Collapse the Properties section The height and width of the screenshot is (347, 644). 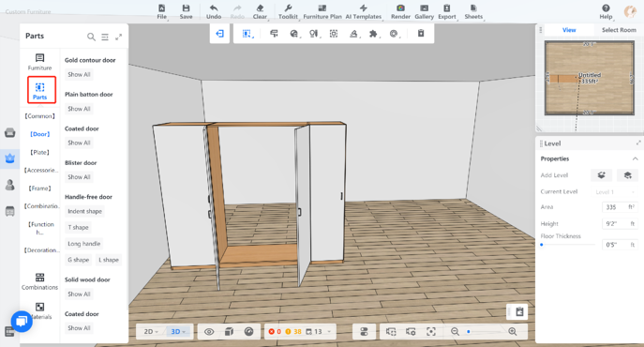635,158
